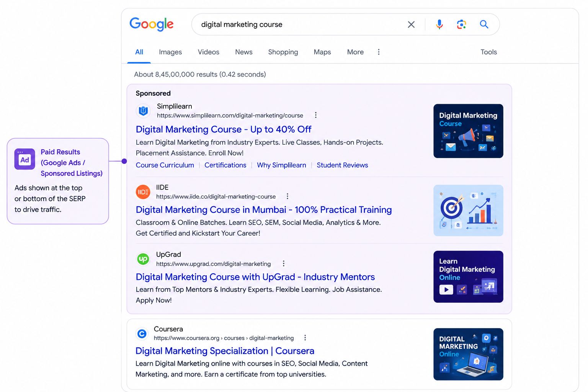
Task: Open the Student Reviews sitelink
Action: click(342, 165)
